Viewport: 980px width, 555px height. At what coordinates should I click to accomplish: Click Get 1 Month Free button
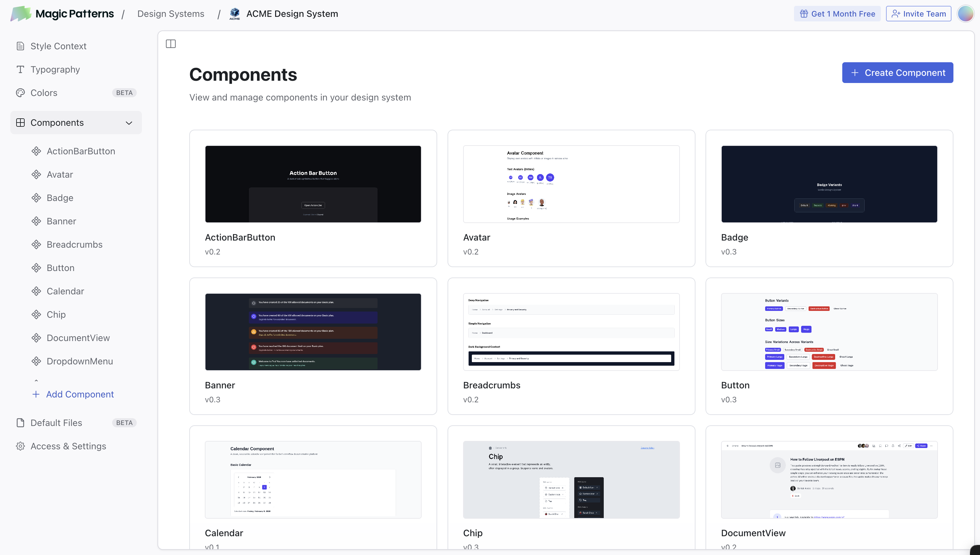pos(837,14)
